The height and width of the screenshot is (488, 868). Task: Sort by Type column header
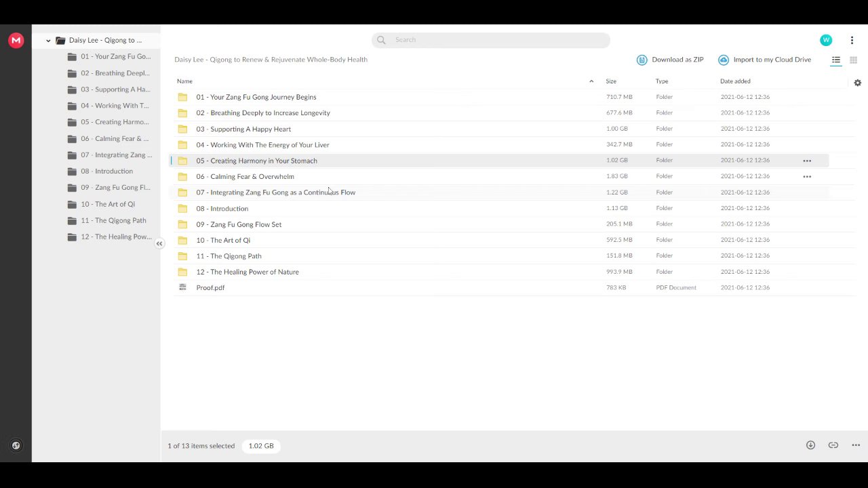pyautogui.click(x=662, y=81)
